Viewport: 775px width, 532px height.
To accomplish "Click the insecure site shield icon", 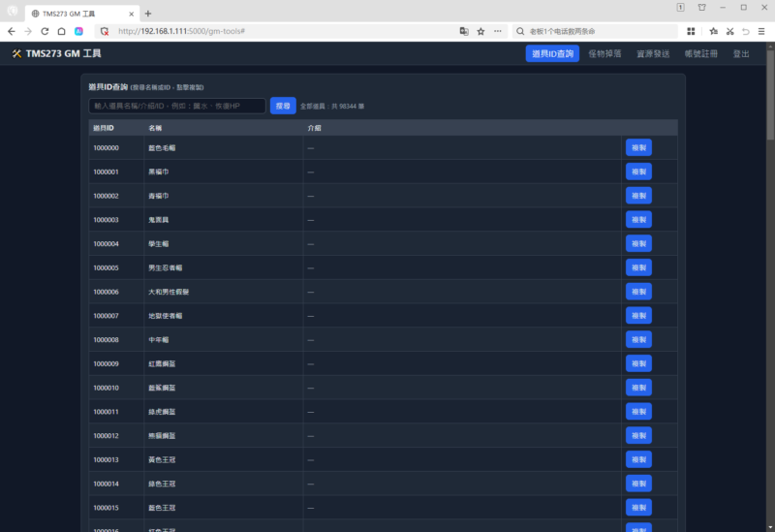I will click(105, 31).
